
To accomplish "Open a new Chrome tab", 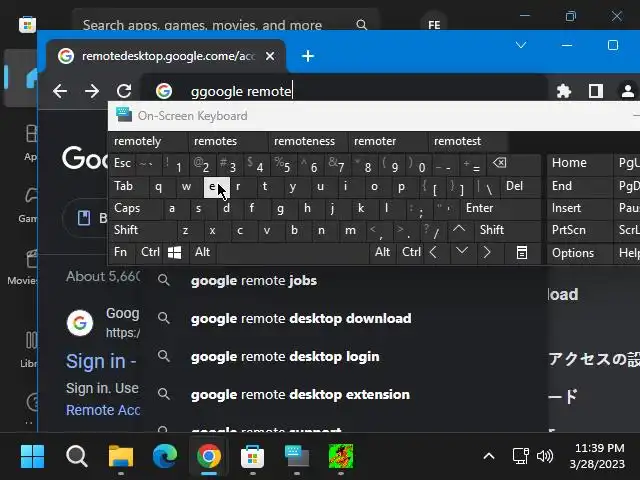I will [308, 56].
